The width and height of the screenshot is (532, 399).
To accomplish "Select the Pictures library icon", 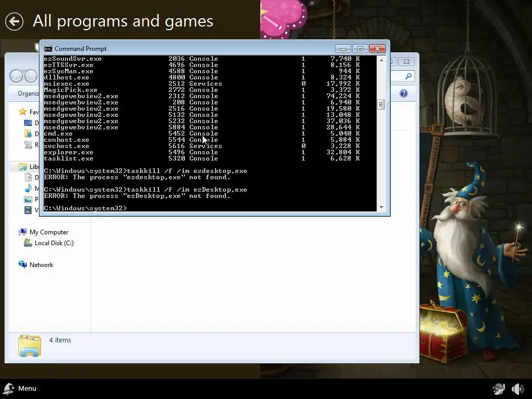I will [28, 199].
